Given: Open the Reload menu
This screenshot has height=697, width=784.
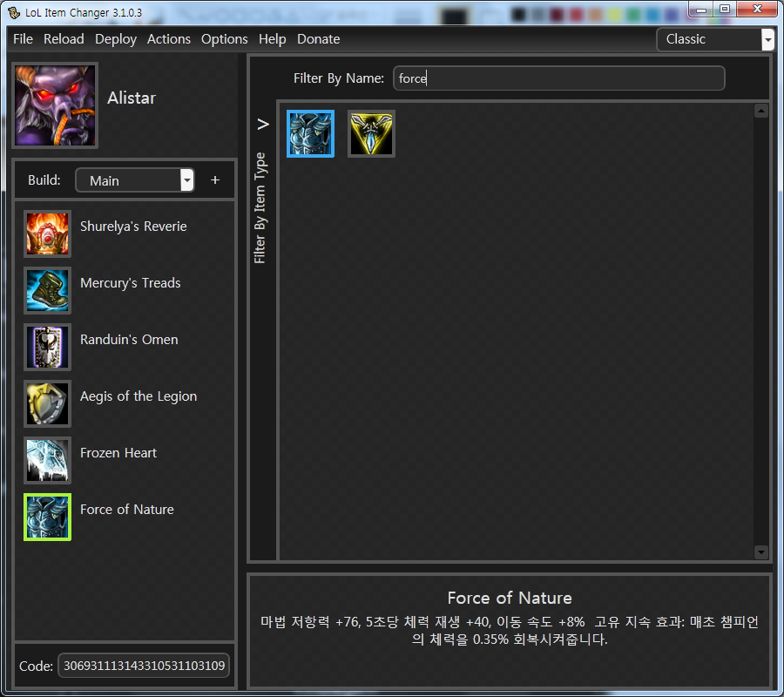Looking at the screenshot, I should point(64,39).
